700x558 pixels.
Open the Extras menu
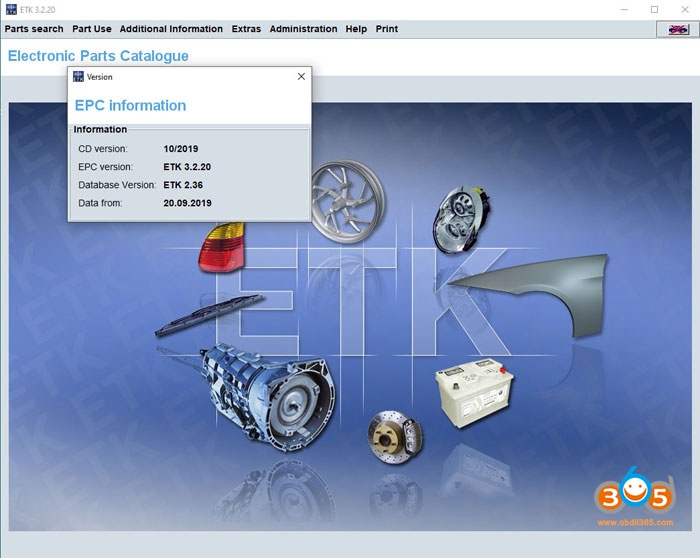(246, 29)
